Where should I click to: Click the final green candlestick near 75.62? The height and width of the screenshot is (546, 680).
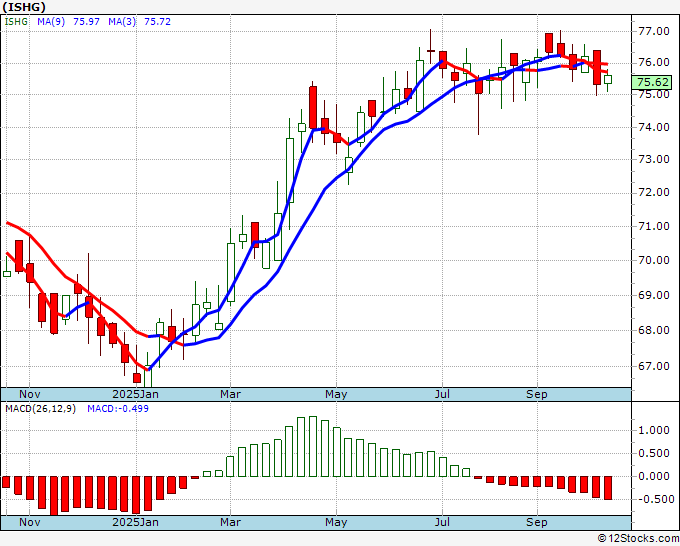tap(608, 79)
